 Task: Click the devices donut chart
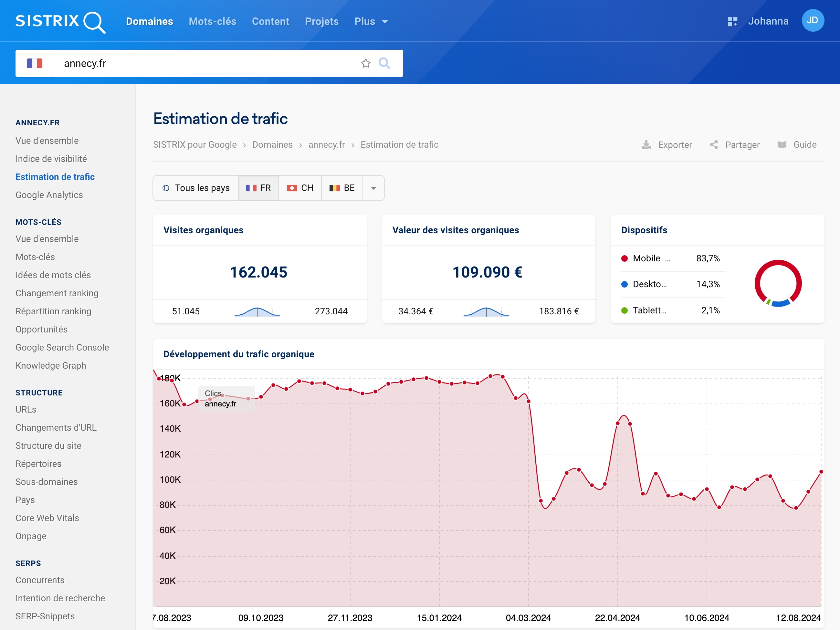(x=778, y=283)
